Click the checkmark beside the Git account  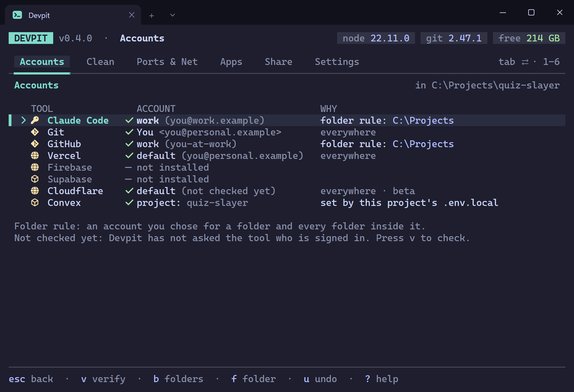(129, 132)
